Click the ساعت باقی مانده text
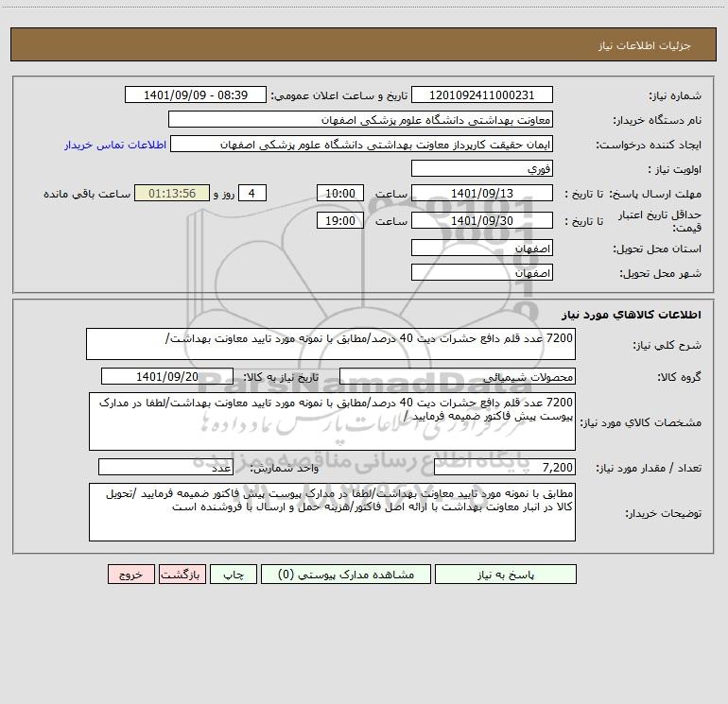 [87, 194]
